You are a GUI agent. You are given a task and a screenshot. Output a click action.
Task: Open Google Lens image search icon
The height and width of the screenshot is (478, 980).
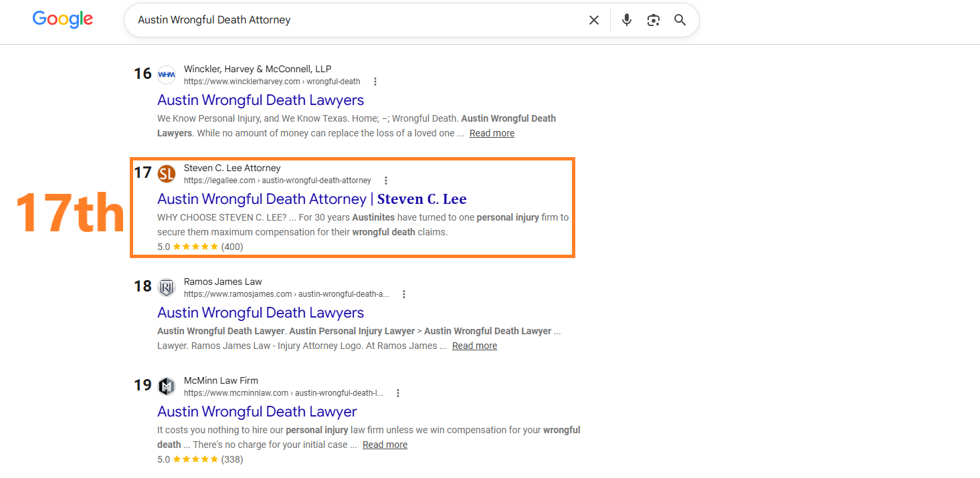pyautogui.click(x=654, y=20)
